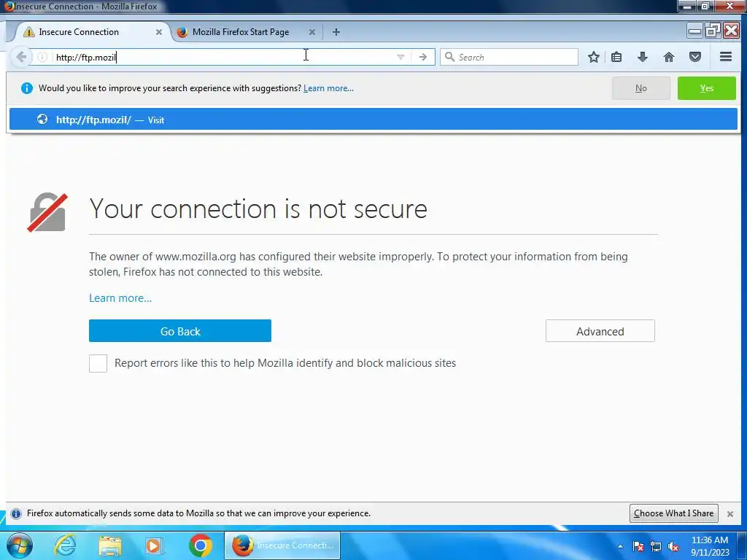The width and height of the screenshot is (747, 560).
Task: Open Windows Media Player from taskbar
Action: point(155,545)
